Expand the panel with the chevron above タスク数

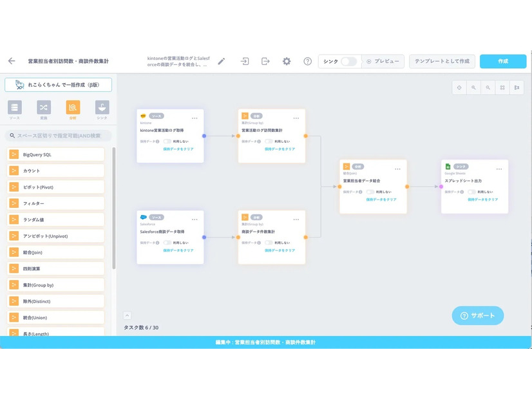(x=127, y=315)
